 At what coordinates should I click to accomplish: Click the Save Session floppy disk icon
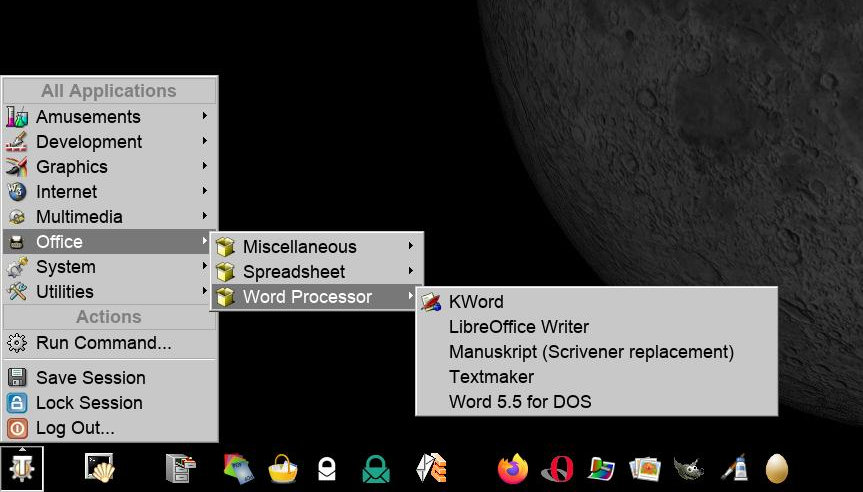coord(17,378)
